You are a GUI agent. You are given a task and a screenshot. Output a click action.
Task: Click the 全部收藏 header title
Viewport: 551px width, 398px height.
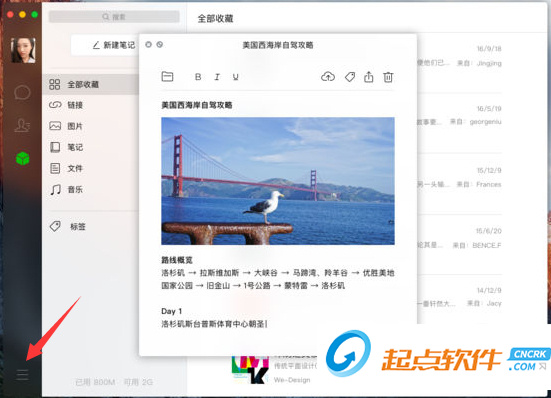215,19
